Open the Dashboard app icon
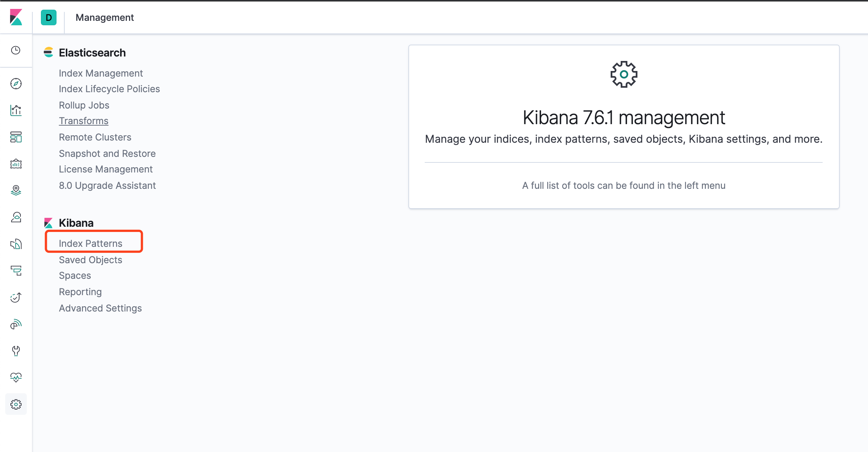The width and height of the screenshot is (868, 452). pyautogui.click(x=16, y=137)
